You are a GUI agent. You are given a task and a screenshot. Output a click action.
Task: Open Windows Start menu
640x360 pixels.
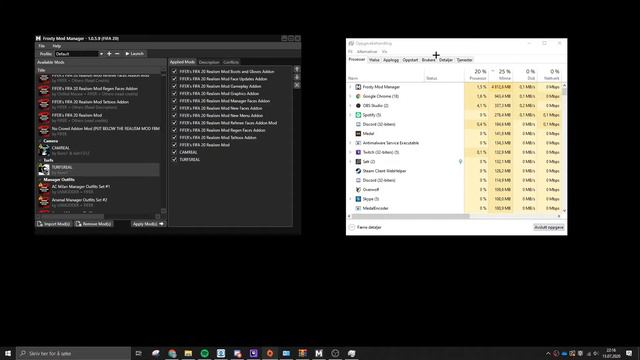pyautogui.click(x=8, y=353)
